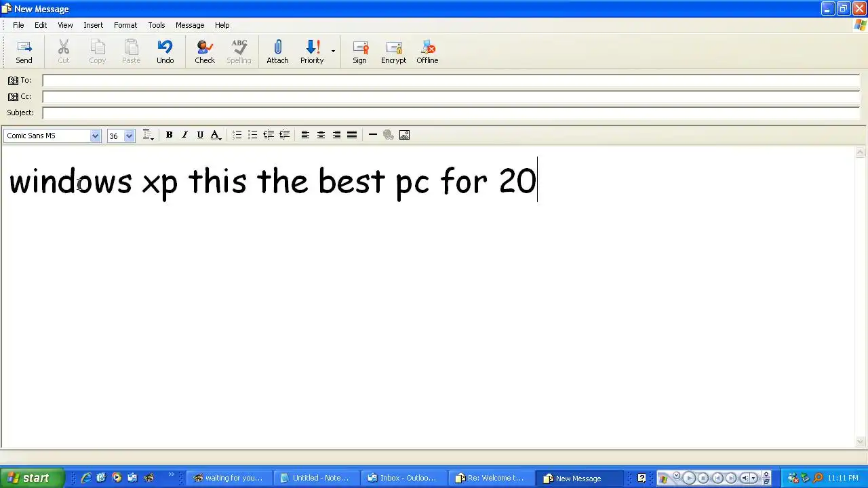The image size is (868, 488).
Task: Click into the To recipient field
Action: tap(451, 80)
